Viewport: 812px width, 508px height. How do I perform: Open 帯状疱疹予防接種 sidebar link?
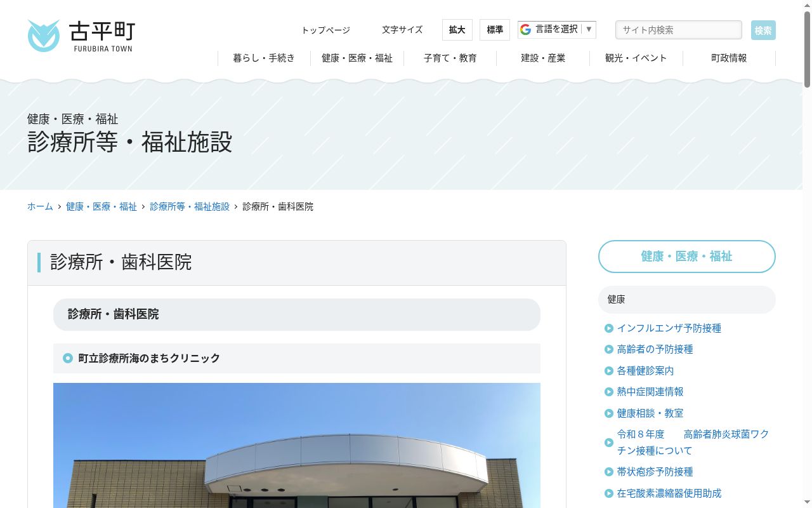[x=655, y=472]
